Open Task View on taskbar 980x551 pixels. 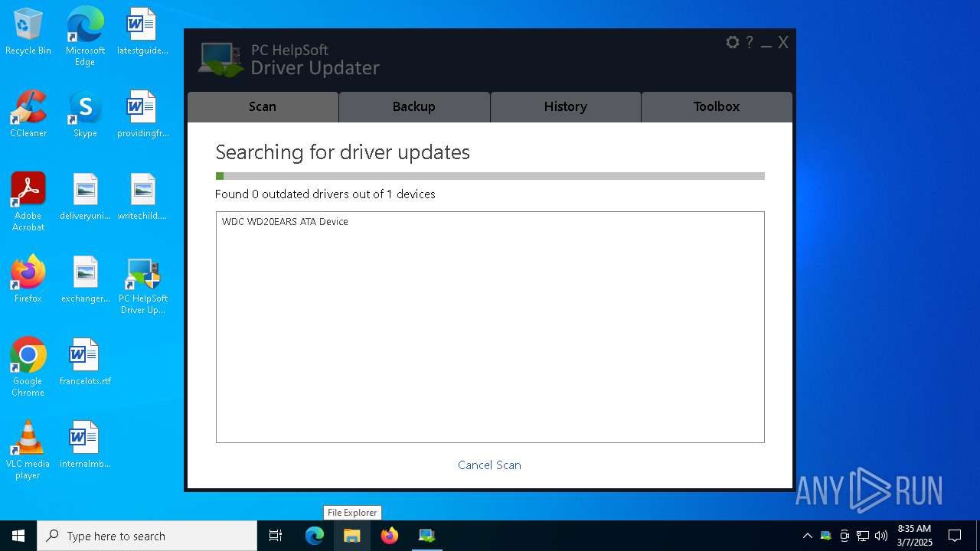[x=276, y=536]
